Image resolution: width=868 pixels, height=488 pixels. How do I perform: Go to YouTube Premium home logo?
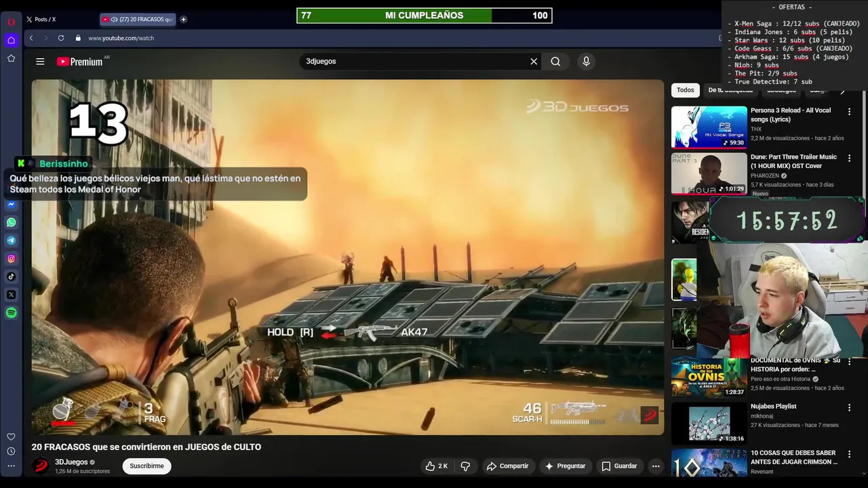[x=79, y=62]
